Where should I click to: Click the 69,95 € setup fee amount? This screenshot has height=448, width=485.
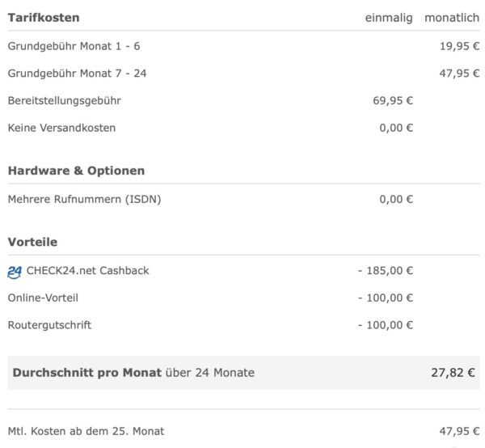click(393, 100)
